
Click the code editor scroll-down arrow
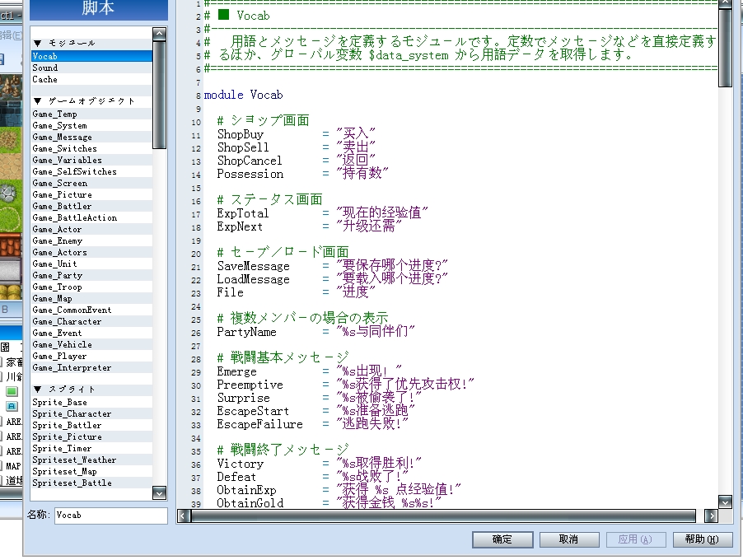pos(725,502)
